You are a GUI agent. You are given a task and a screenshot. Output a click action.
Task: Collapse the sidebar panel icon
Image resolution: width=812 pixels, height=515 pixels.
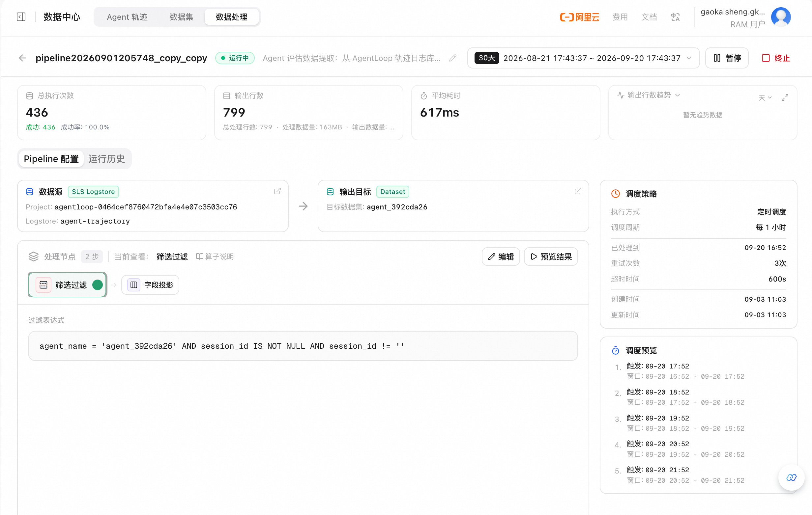click(21, 17)
